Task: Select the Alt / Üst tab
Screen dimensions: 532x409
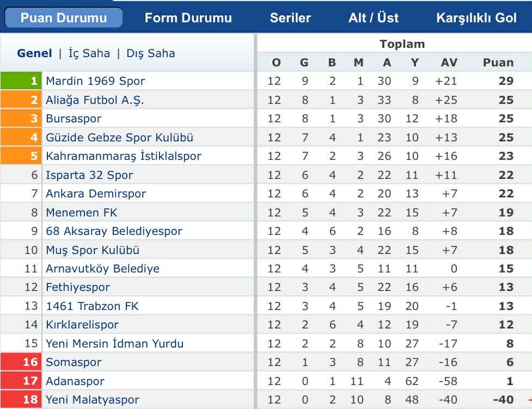Action: [374, 17]
